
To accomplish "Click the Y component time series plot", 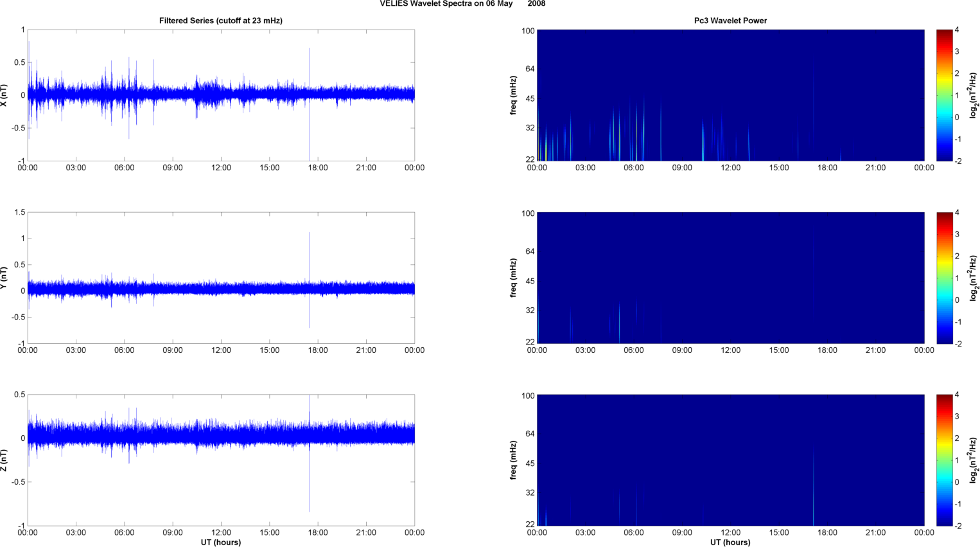I will [x=221, y=278].
